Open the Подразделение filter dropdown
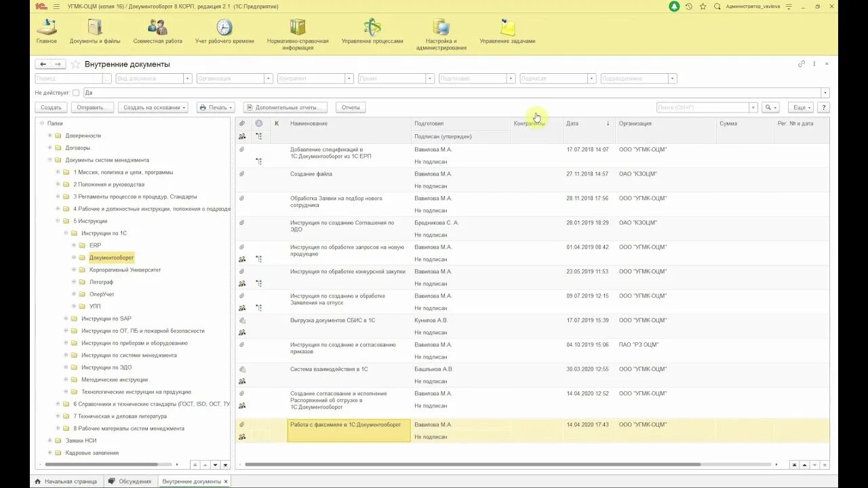 point(673,79)
